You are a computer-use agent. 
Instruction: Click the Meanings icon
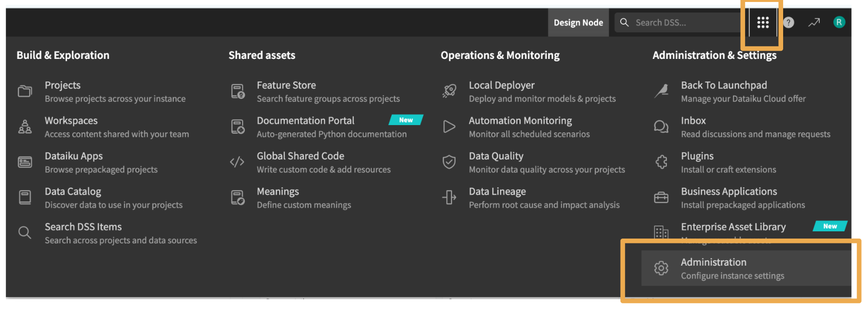238,197
